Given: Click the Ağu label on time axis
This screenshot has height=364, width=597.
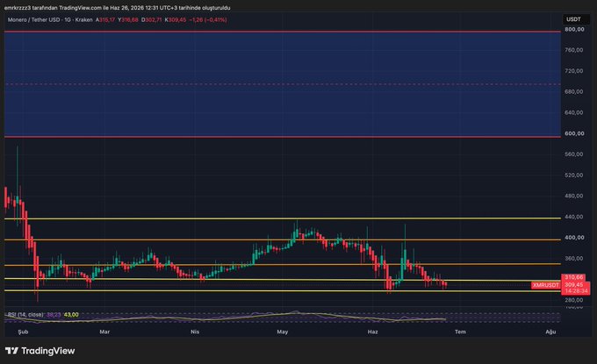Looking at the screenshot, I should 550,332.
